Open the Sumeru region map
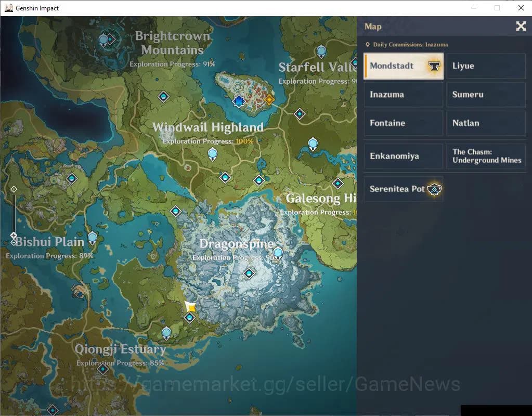The height and width of the screenshot is (416, 532). (x=486, y=95)
